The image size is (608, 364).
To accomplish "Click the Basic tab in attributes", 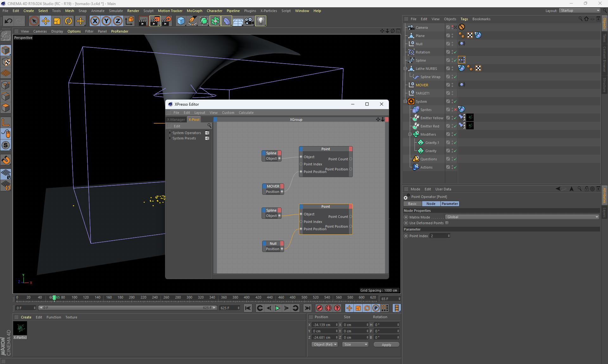I will pyautogui.click(x=412, y=204).
